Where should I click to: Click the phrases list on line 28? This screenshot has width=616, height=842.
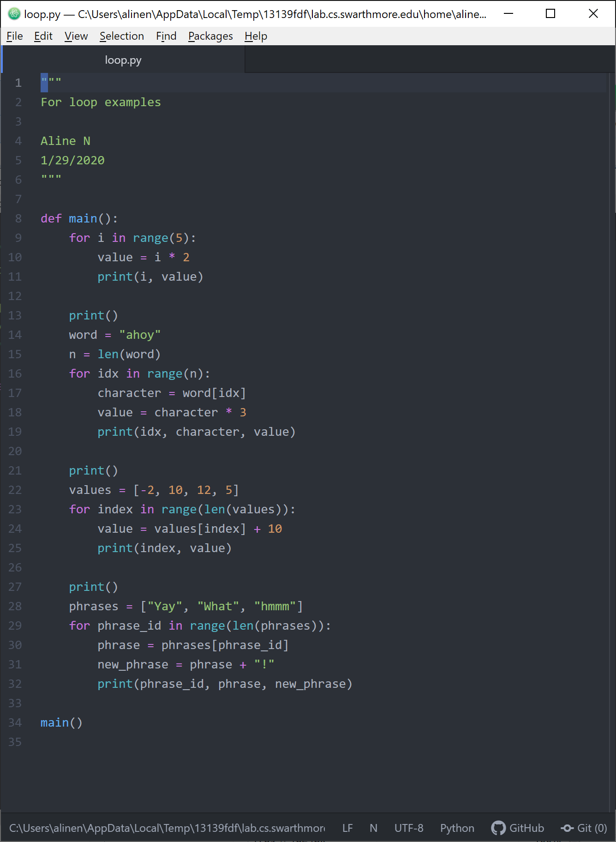point(221,606)
